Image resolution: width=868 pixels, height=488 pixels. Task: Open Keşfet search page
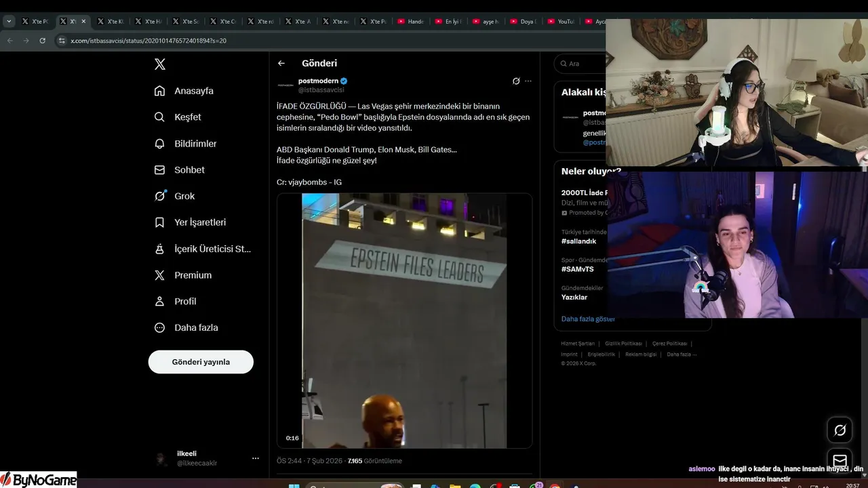[x=178, y=117]
